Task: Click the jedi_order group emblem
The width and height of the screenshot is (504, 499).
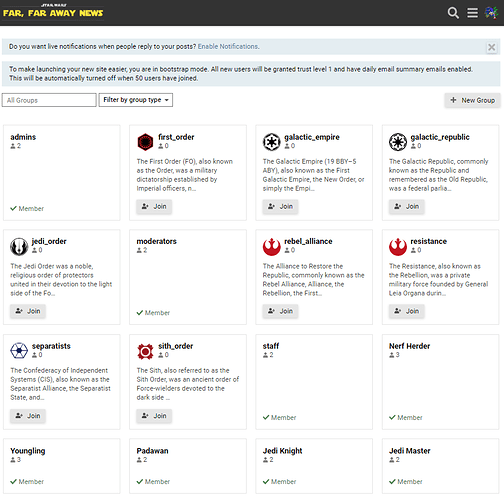Action: pyautogui.click(x=19, y=246)
